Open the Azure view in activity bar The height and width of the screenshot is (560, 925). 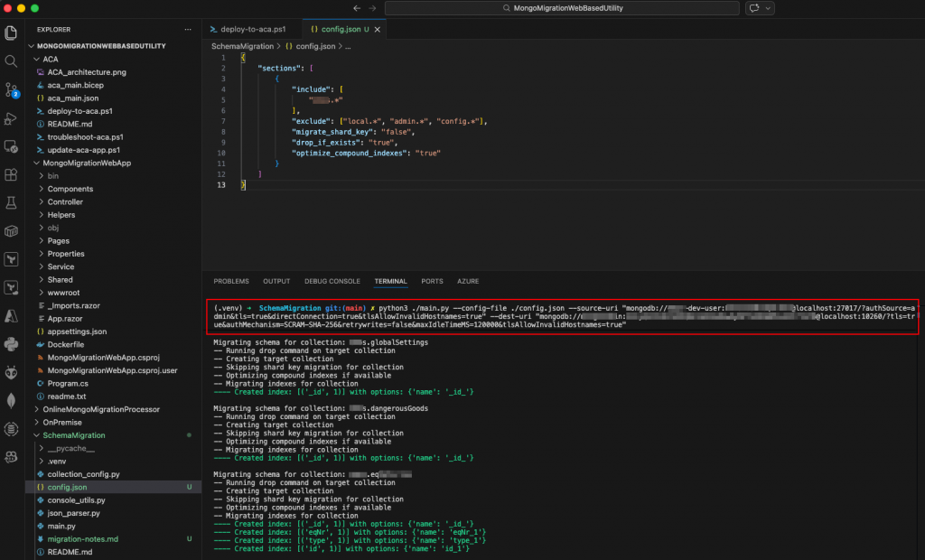11,315
